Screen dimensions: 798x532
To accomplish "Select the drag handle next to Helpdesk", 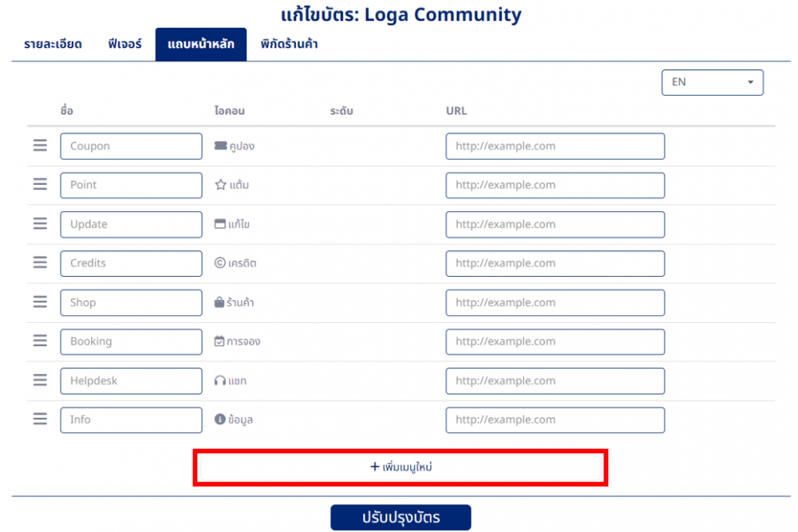I will pyautogui.click(x=39, y=380).
